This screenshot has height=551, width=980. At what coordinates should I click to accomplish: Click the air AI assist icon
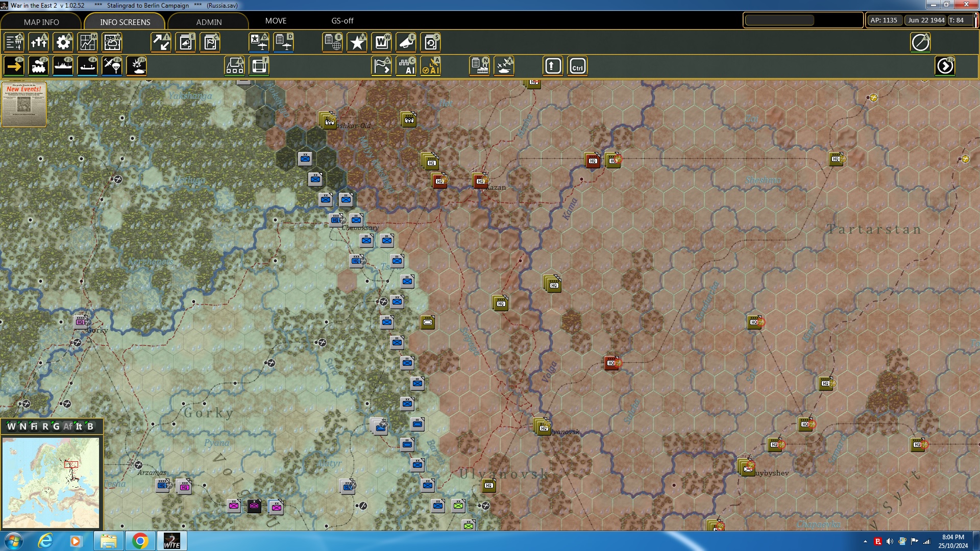tap(431, 66)
